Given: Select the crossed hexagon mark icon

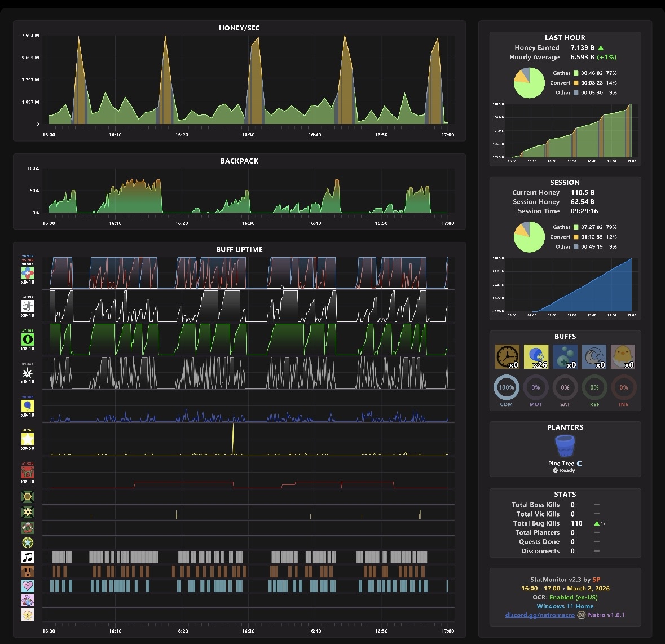Looking at the screenshot, I should point(28,497).
